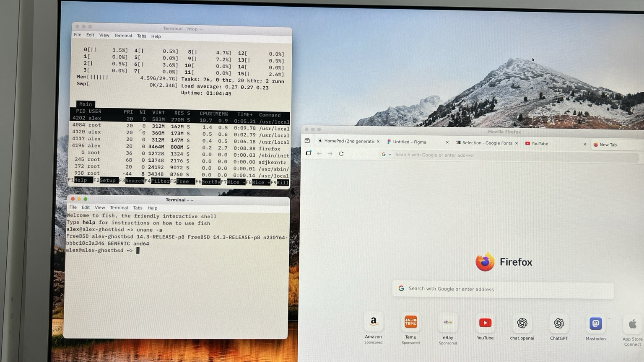Open File menu in the fish shell Terminal window
This screenshot has height=362, width=644.
[x=73, y=207]
